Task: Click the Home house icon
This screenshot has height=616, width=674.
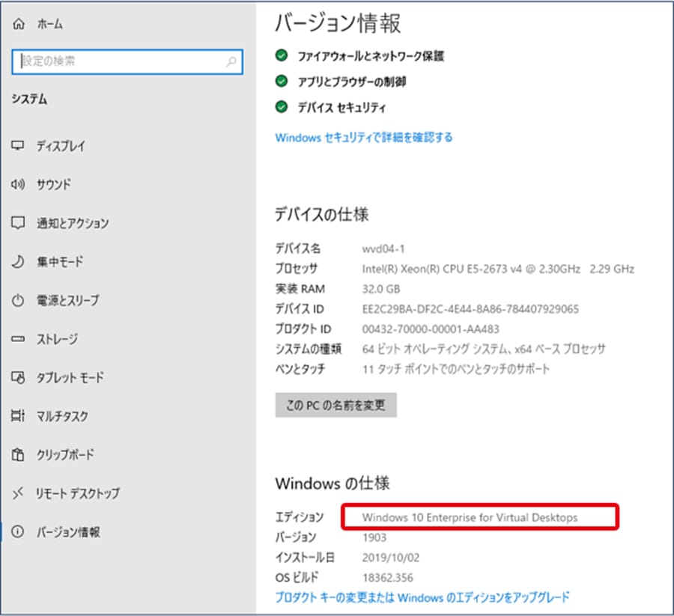Action: (19, 24)
